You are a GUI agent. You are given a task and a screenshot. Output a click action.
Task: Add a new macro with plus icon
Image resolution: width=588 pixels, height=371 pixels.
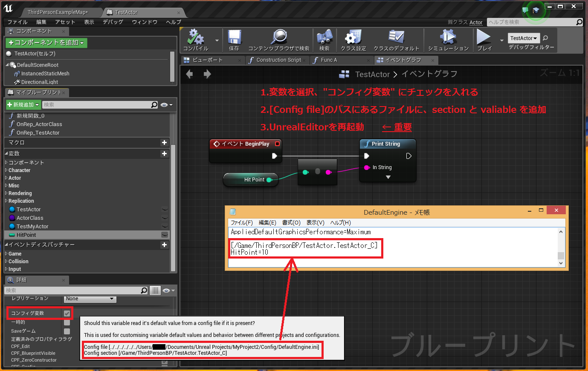(x=164, y=142)
